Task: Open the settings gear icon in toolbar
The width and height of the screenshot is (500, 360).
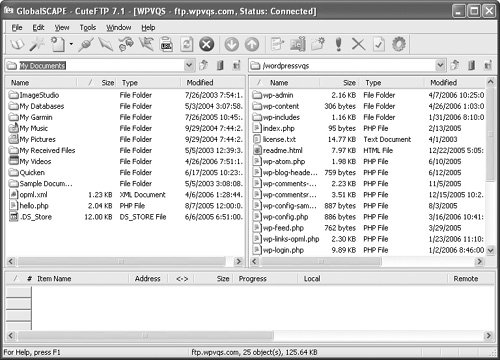Action: pyautogui.click(x=399, y=44)
